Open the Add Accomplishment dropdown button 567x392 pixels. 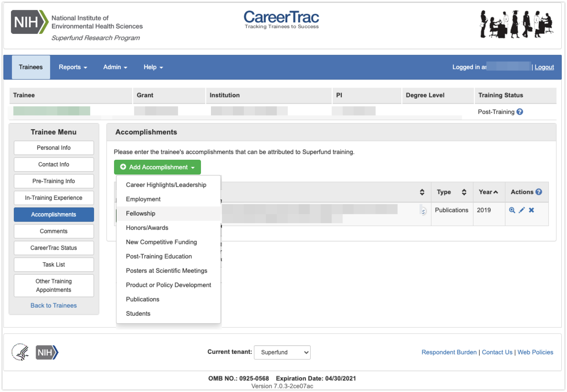[157, 167]
